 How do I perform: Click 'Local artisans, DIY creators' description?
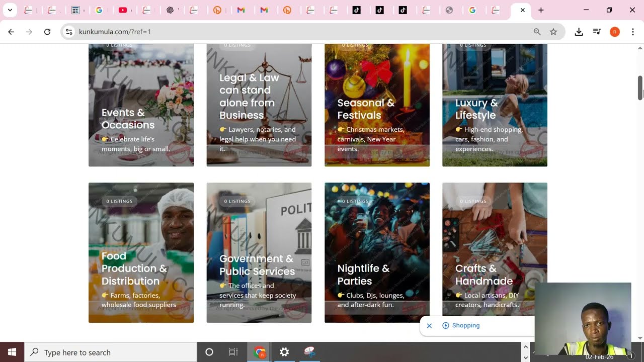[x=487, y=300]
